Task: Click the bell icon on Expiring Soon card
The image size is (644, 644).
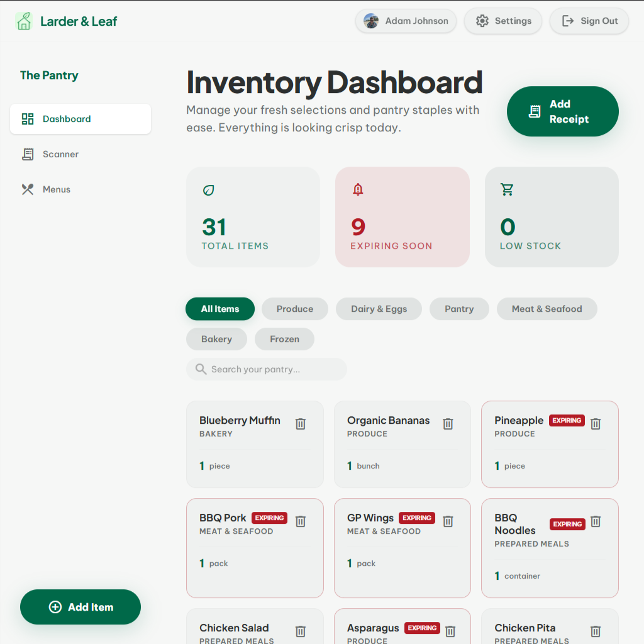Action: pyautogui.click(x=358, y=189)
